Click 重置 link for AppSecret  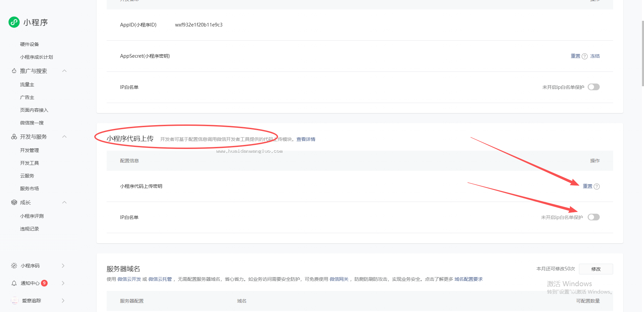tap(576, 56)
